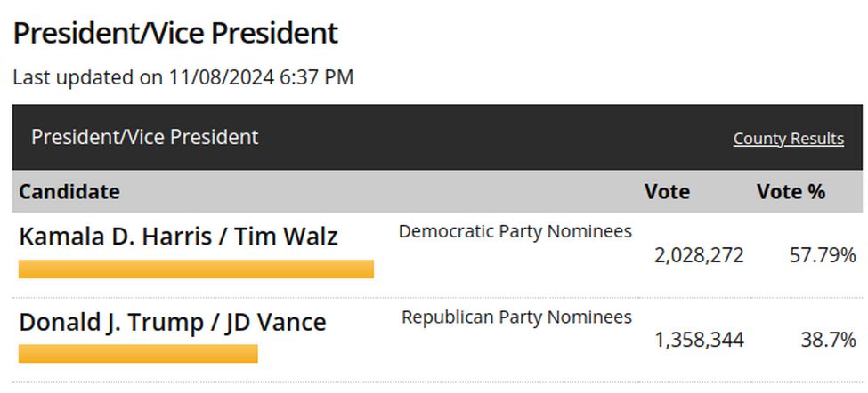
Task: Open the County Results link
Action: pos(788,138)
